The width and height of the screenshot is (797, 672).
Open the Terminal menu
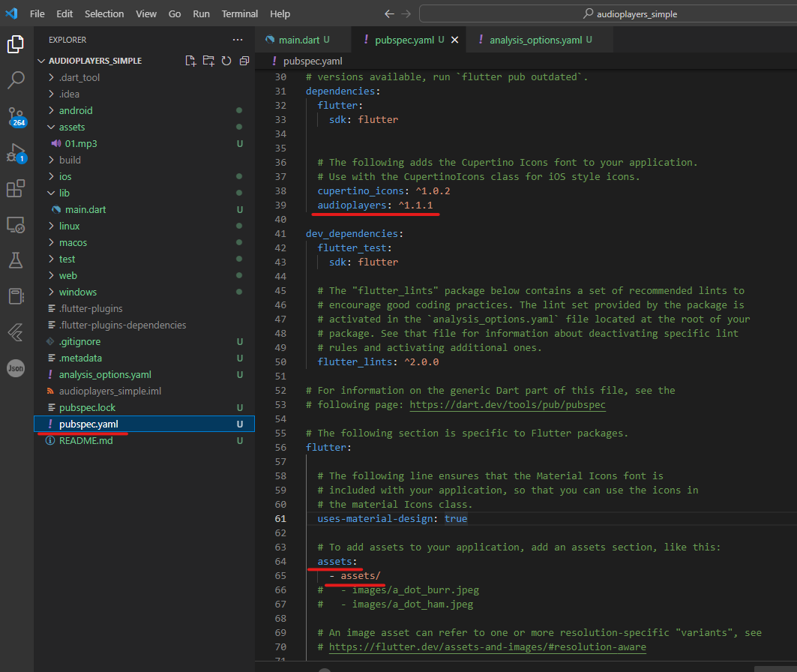point(239,13)
